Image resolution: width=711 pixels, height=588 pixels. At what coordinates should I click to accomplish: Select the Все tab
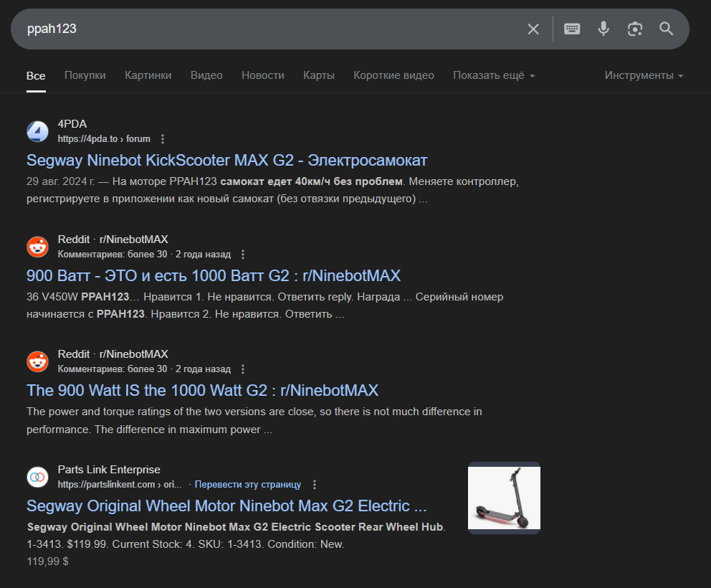tap(36, 76)
